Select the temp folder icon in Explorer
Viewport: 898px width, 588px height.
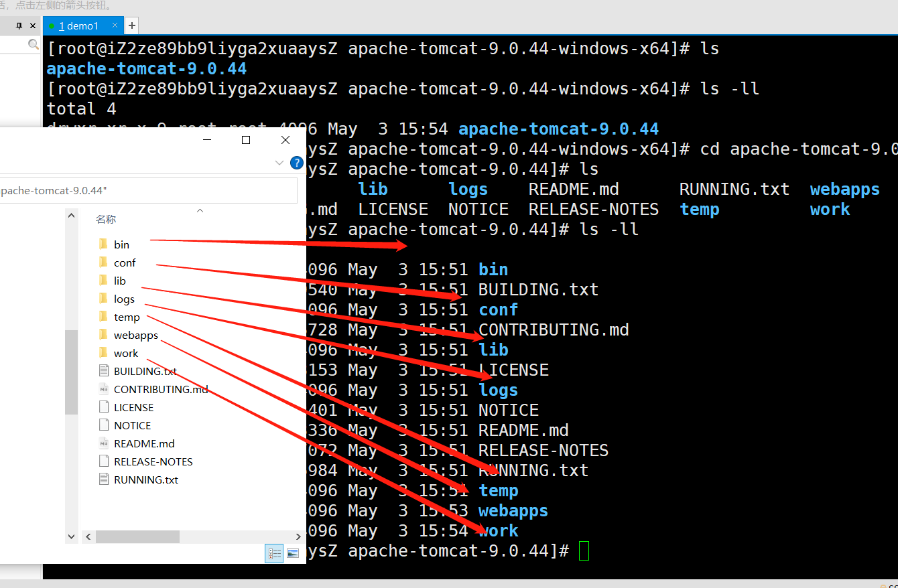103,317
